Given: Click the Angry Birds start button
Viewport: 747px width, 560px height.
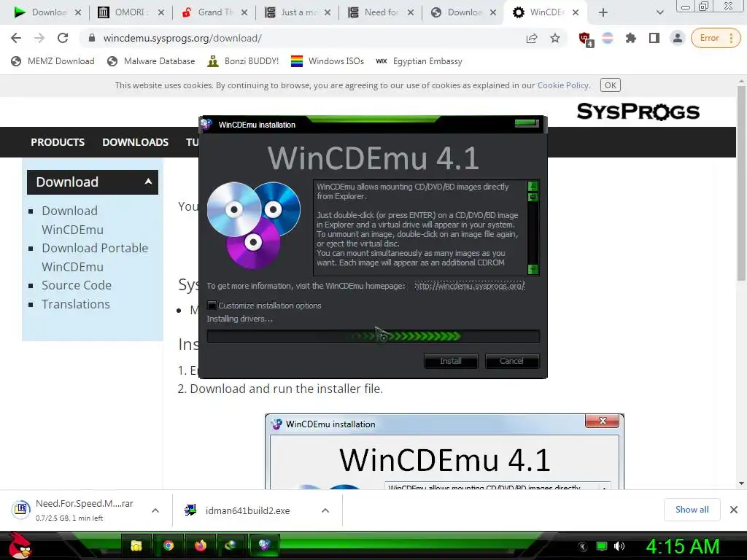Looking at the screenshot, I should pyautogui.click(x=20, y=545).
